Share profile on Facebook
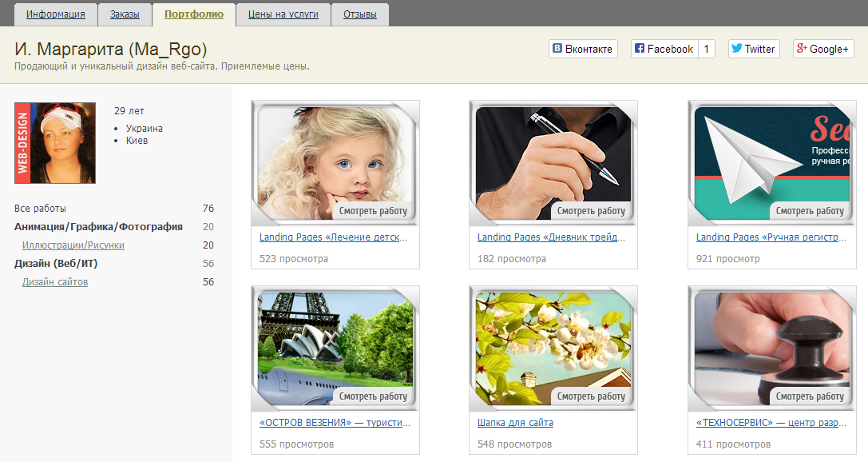 (x=664, y=49)
